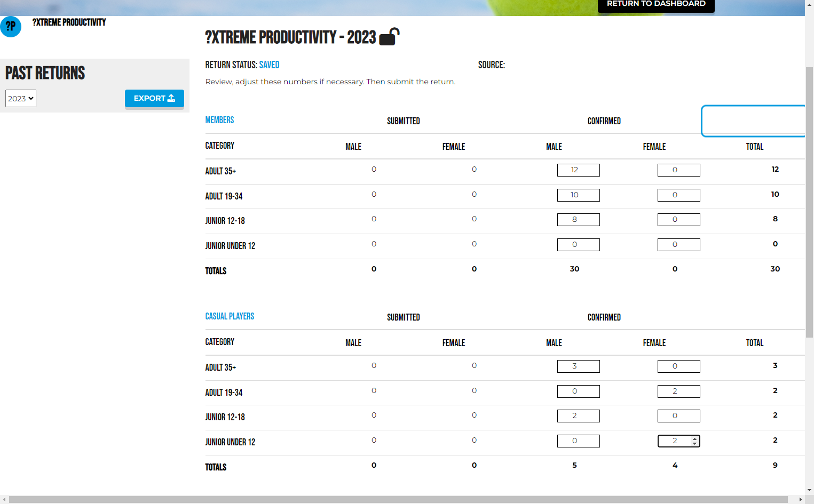Edit Members Adult 35+ confirmed male field
The image size is (814, 504).
pyautogui.click(x=579, y=170)
